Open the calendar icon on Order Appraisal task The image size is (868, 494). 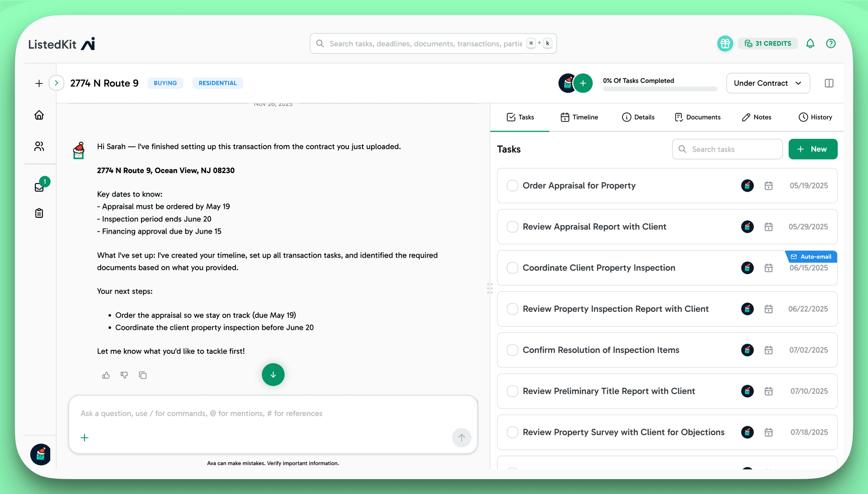tap(769, 186)
